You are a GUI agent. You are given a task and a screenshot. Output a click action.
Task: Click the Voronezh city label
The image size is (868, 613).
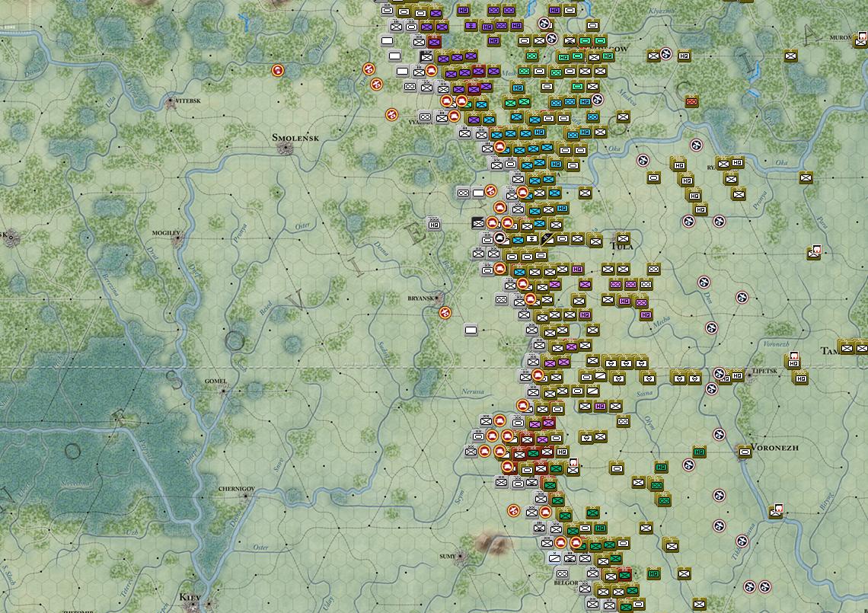tap(774, 448)
